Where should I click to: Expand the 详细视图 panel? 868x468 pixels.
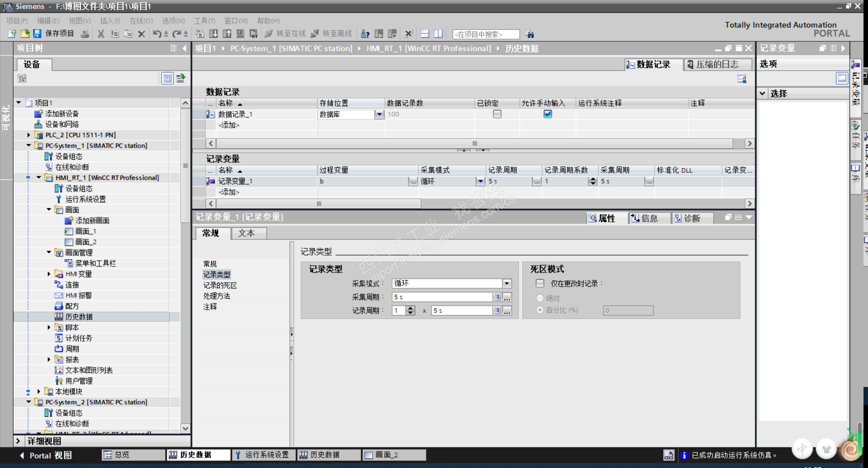[18, 441]
